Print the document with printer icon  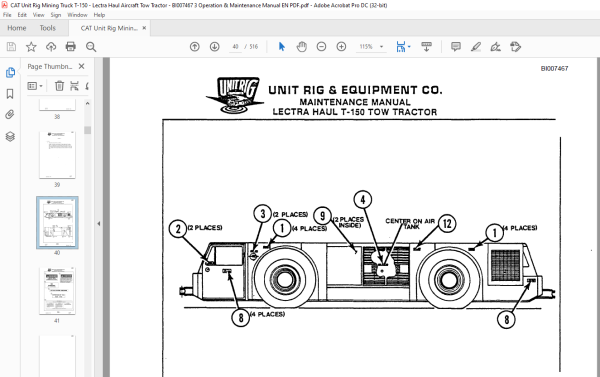[x=71, y=47]
